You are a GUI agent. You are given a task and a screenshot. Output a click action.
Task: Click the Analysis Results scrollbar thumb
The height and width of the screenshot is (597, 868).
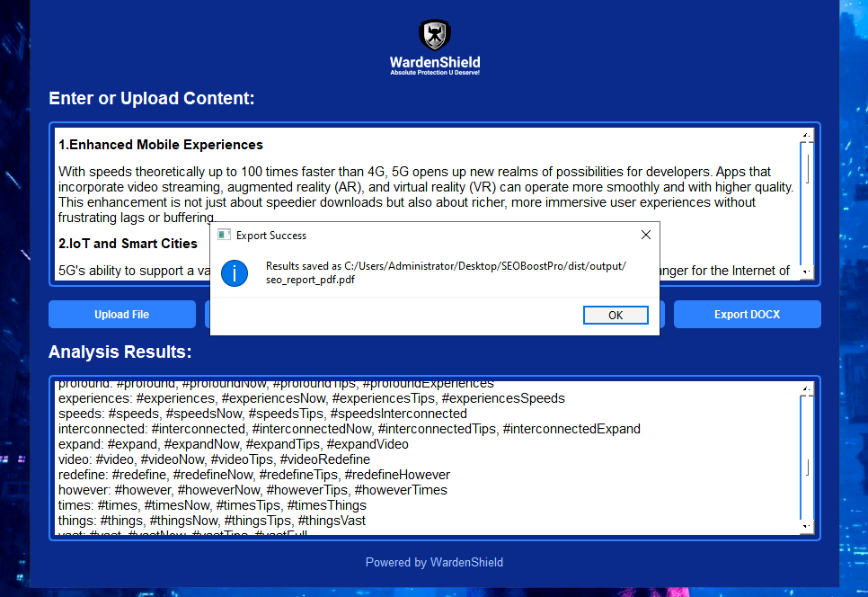(808, 468)
